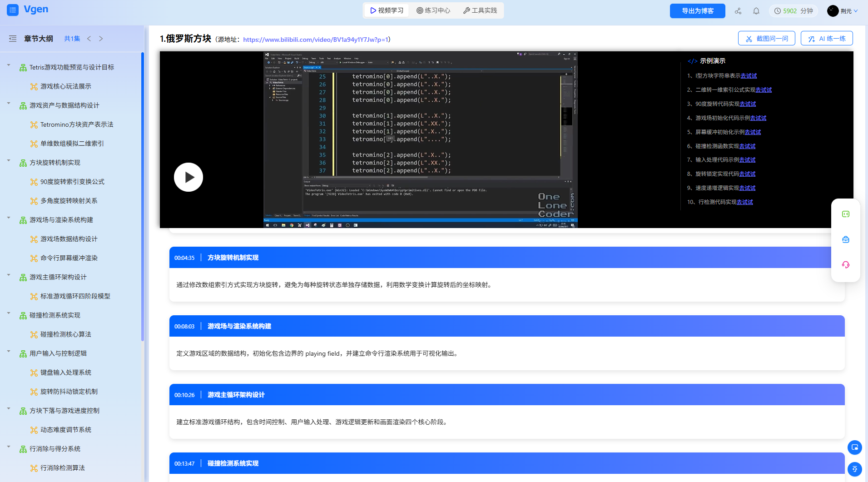This screenshot has height=482, width=868.
Task: Open notifications bell icon
Action: 756,11
